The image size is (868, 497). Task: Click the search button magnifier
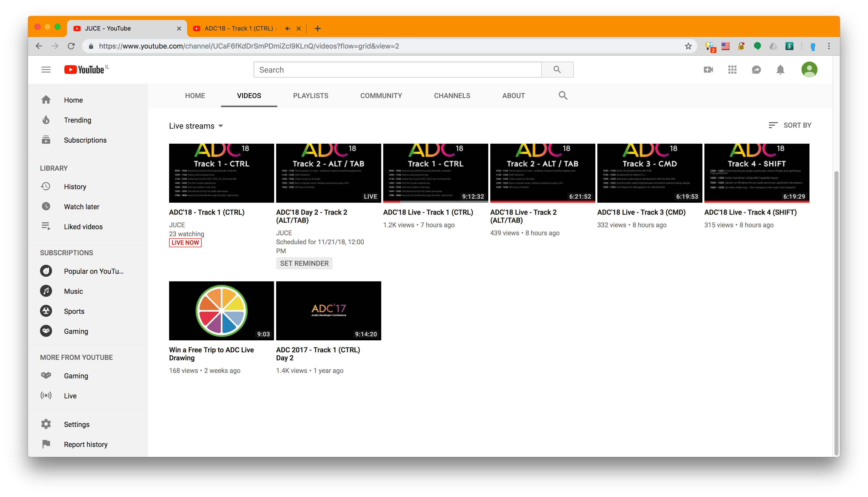(557, 70)
